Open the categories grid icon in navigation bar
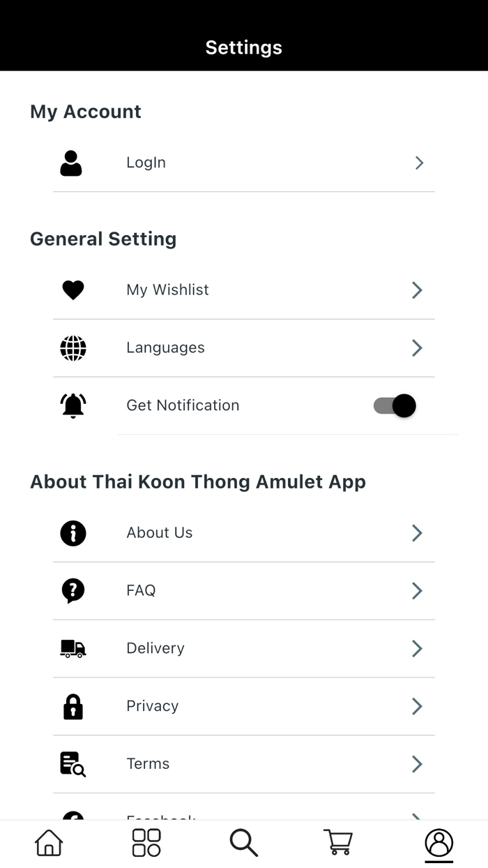The height and width of the screenshot is (868, 488). (146, 842)
